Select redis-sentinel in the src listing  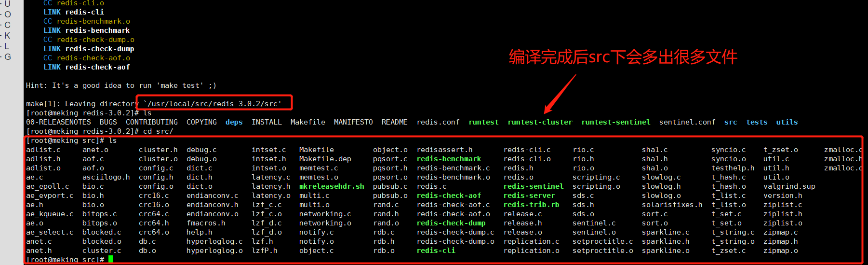(534, 186)
